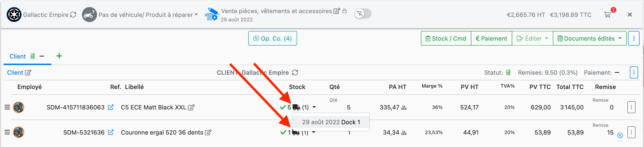Toggle the filter switch in header
The image size is (644, 147).
[363, 14]
